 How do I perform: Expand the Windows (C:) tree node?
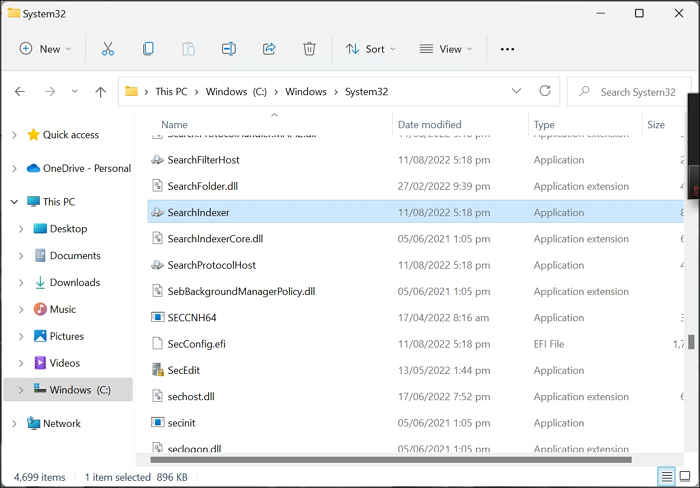point(21,390)
